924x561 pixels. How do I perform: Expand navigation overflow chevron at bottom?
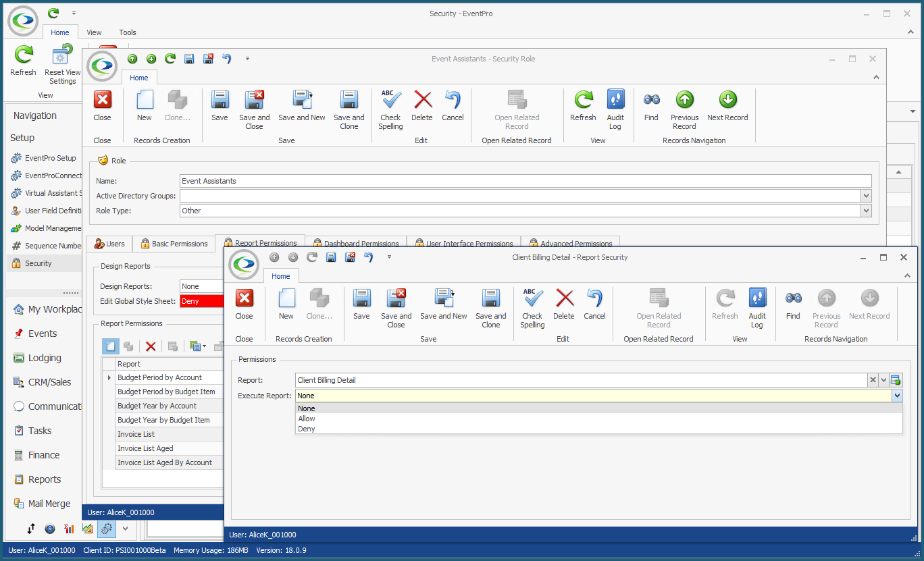(x=125, y=529)
